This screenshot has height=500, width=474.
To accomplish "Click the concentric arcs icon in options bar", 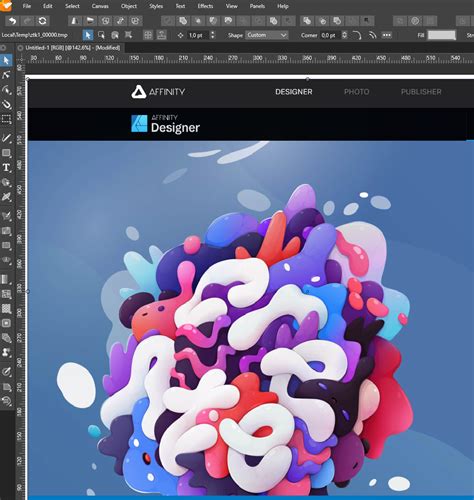I will point(372,35).
